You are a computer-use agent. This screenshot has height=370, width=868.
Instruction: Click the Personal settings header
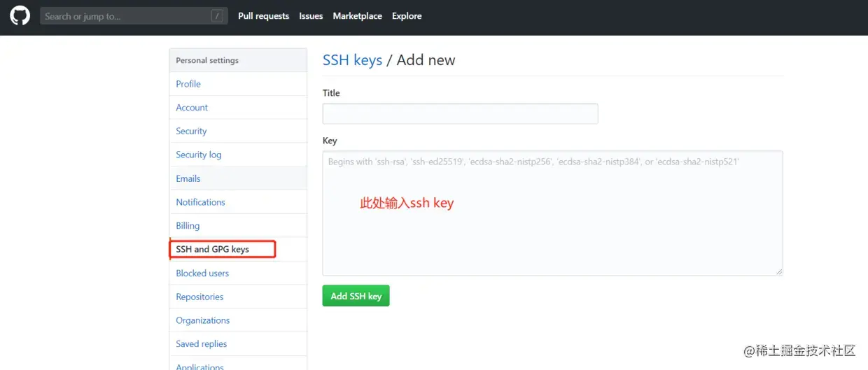(x=238, y=60)
